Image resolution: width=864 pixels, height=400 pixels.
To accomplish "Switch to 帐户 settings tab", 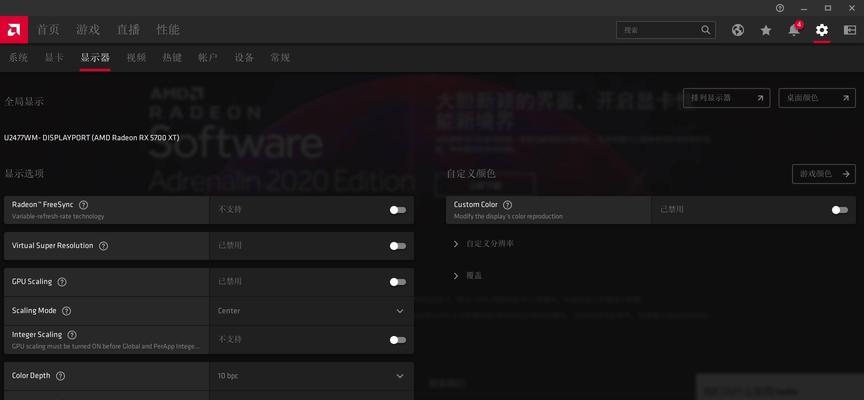I will 208,57.
